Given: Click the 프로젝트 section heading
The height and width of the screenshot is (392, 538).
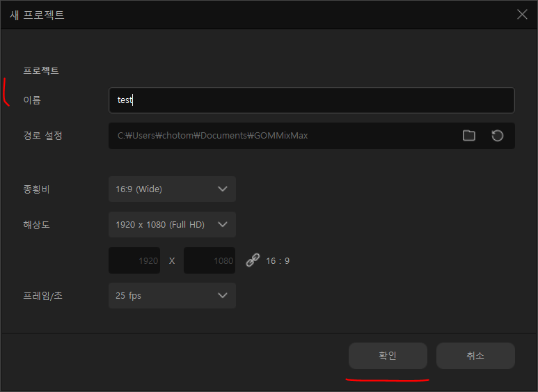Looking at the screenshot, I should pyautogui.click(x=41, y=71).
